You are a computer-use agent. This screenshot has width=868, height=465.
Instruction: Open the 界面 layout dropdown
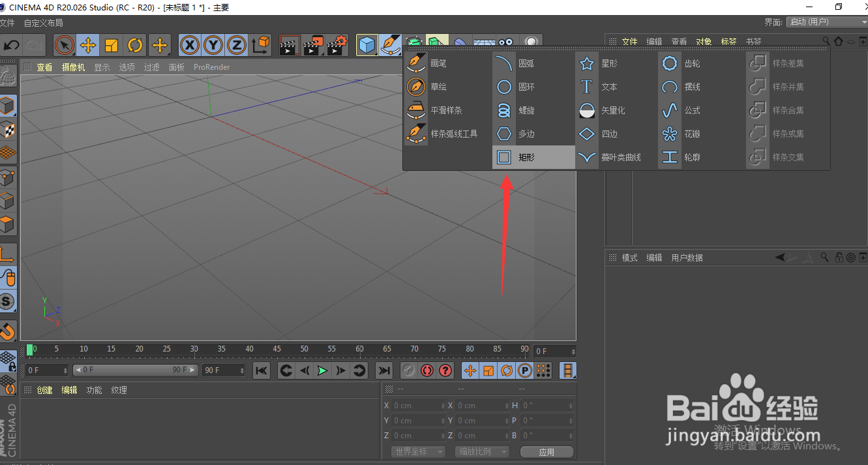pyautogui.click(x=826, y=22)
